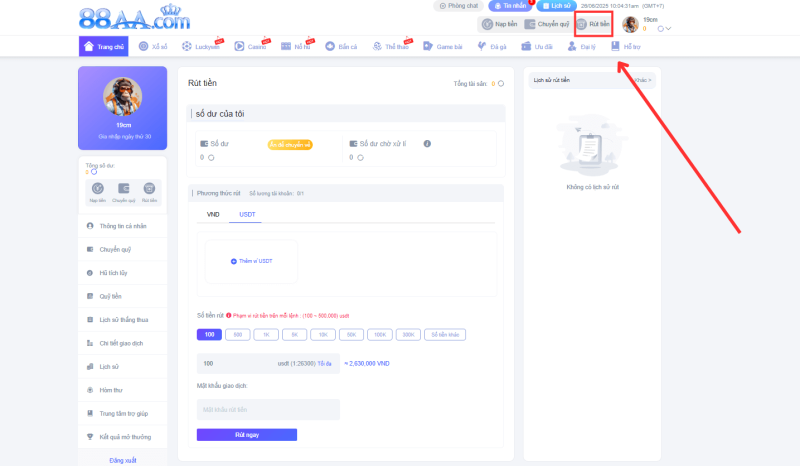Open the Phòng chat room
The image size is (800, 466).
(459, 6)
